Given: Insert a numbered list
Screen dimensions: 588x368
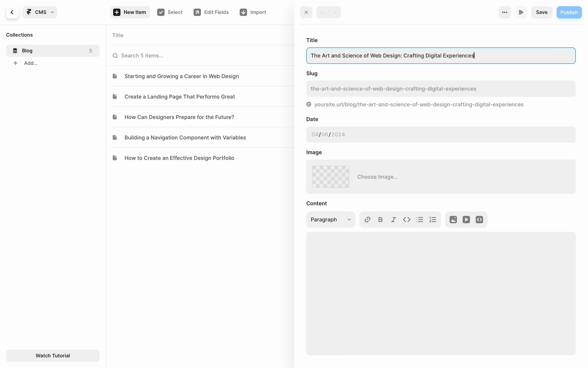Looking at the screenshot, I should coord(433,220).
